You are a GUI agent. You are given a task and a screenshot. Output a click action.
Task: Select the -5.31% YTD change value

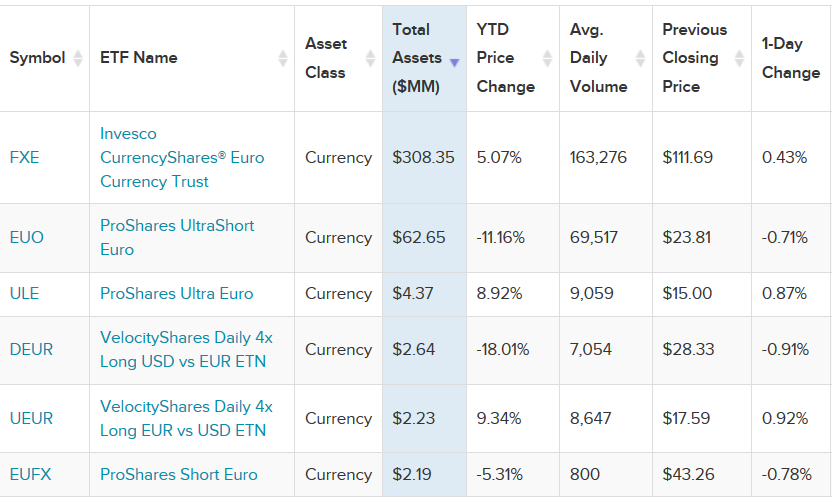500,474
